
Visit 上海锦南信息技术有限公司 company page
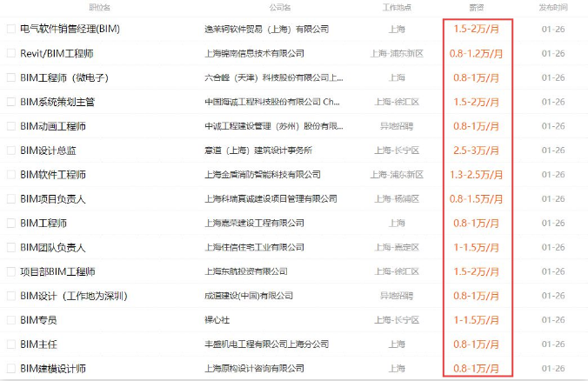(254, 53)
